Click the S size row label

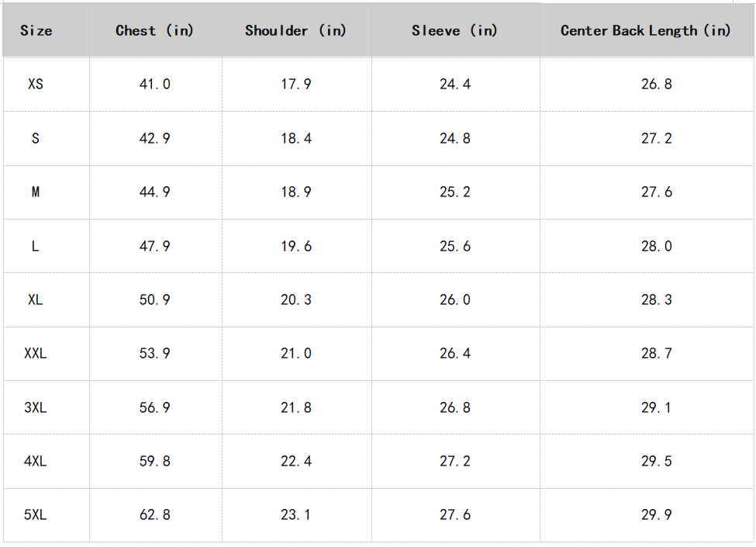coord(36,138)
